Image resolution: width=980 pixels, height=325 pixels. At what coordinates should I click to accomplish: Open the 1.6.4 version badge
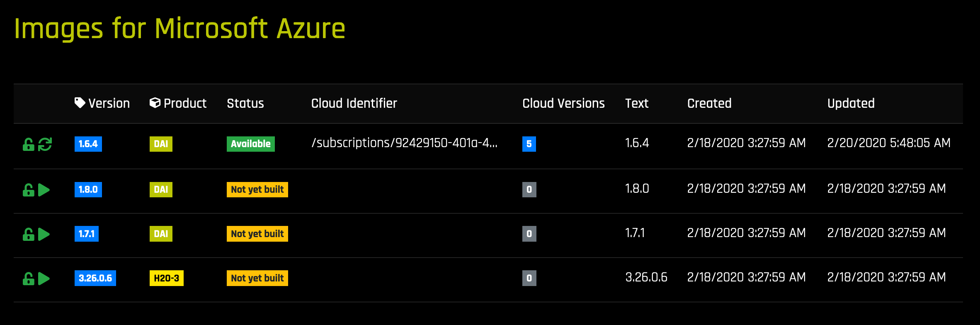pos(88,144)
